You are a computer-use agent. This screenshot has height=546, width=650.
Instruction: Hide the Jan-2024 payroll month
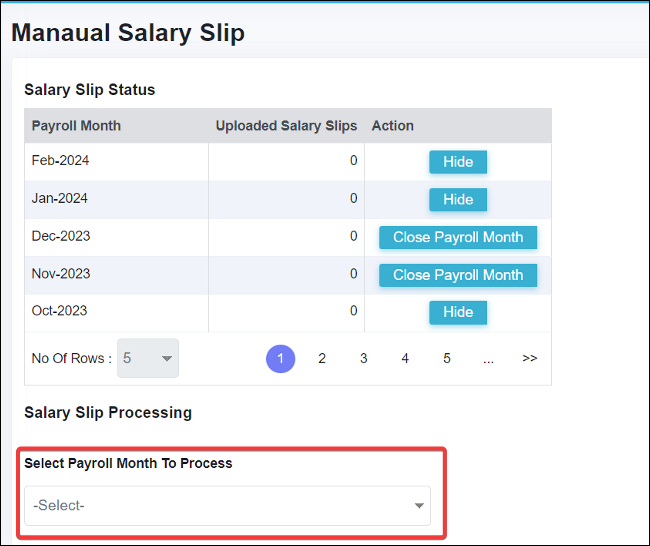pyautogui.click(x=458, y=199)
